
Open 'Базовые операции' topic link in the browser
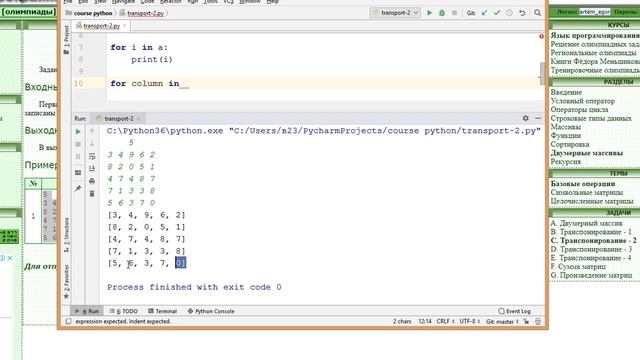pyautogui.click(x=582, y=184)
